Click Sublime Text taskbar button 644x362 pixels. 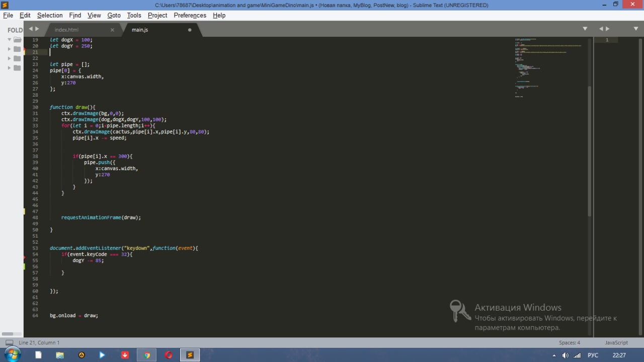(190, 355)
